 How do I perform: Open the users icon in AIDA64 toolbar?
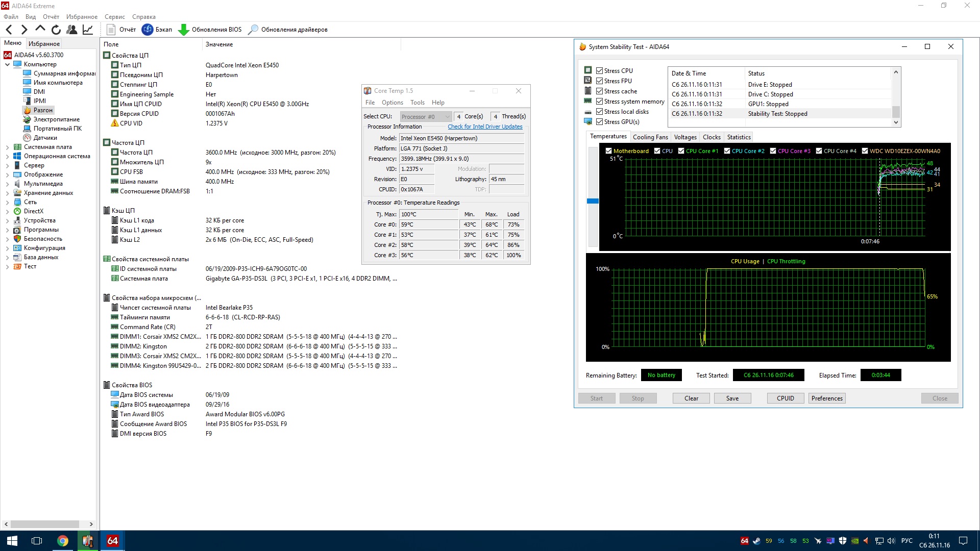pos(72,30)
